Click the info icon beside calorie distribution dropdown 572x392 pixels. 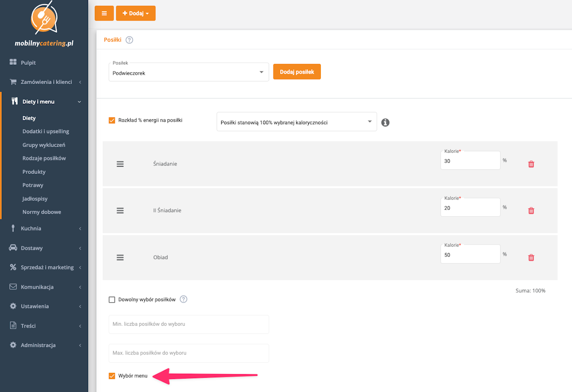(x=385, y=122)
